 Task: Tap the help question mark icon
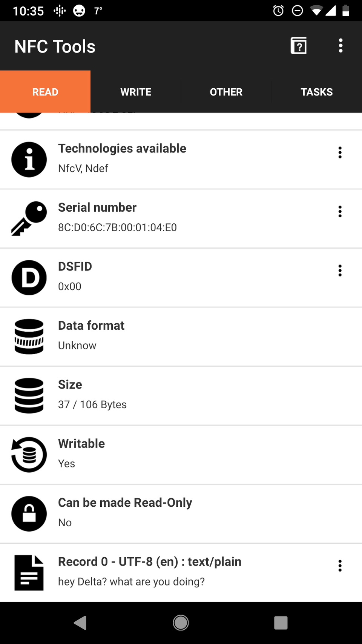[x=299, y=46]
